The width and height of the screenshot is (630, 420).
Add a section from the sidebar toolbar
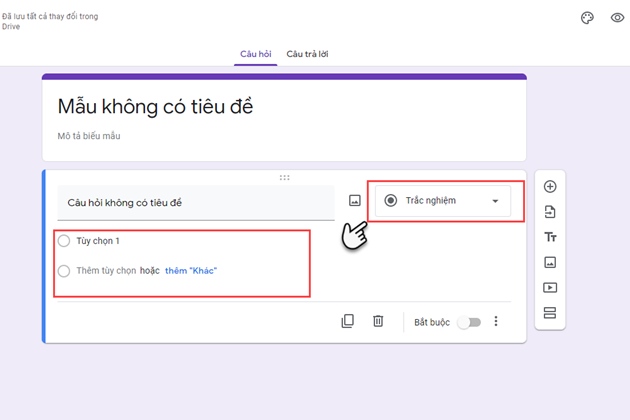(x=550, y=313)
